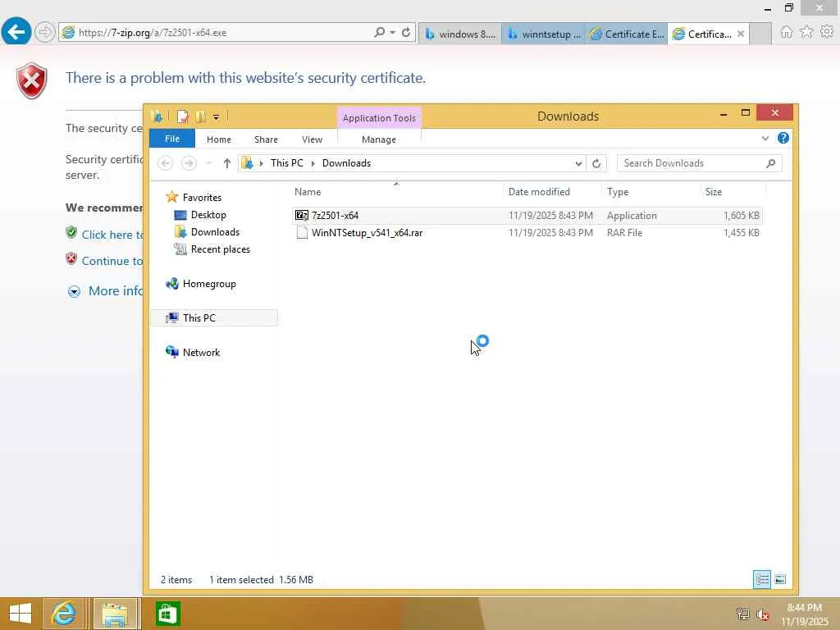Click the 7z2501-x64 application file icon
The image size is (840, 630).
(302, 216)
